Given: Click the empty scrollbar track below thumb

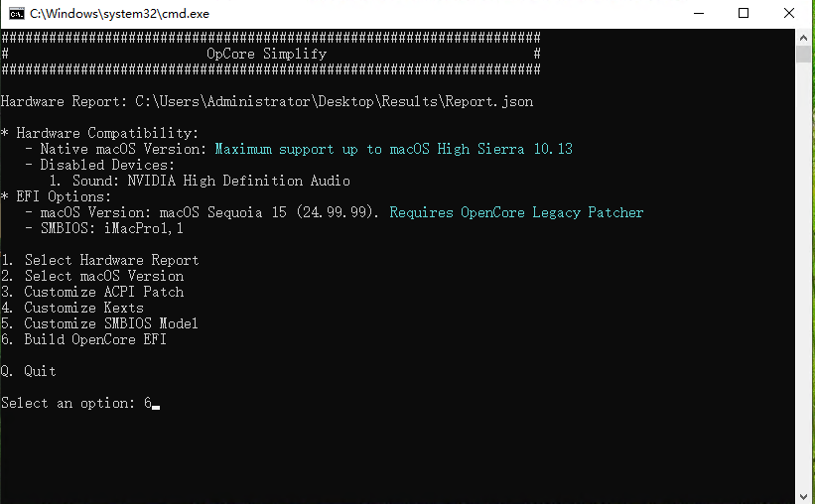Looking at the screenshot, I should (x=805, y=278).
